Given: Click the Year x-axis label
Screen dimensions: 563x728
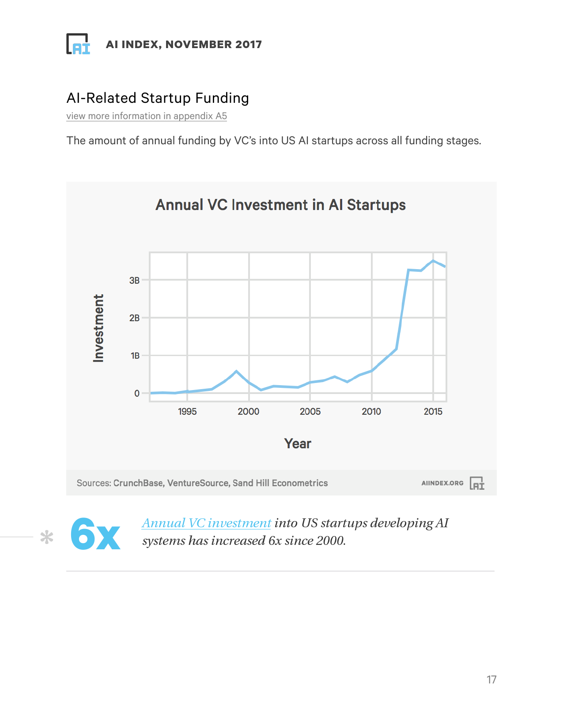Looking at the screenshot, I should pyautogui.click(x=298, y=444).
